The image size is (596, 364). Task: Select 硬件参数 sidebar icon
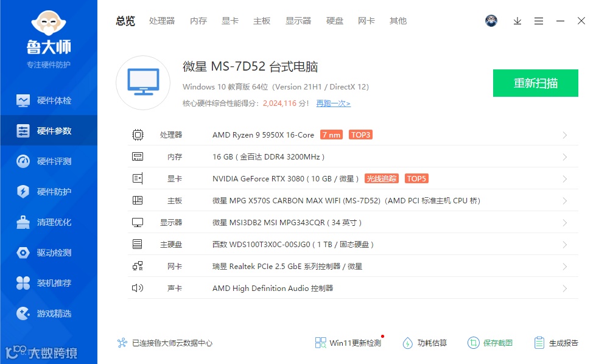[23, 131]
